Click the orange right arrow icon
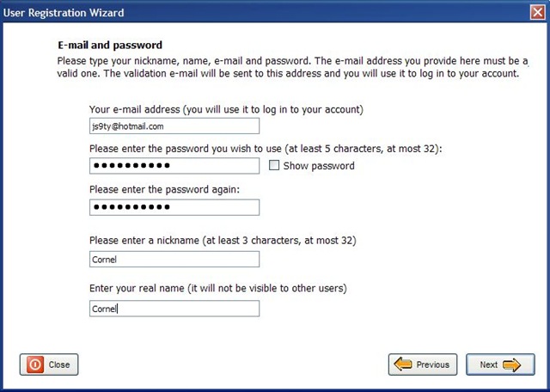The width and height of the screenshot is (550, 392). point(511,364)
